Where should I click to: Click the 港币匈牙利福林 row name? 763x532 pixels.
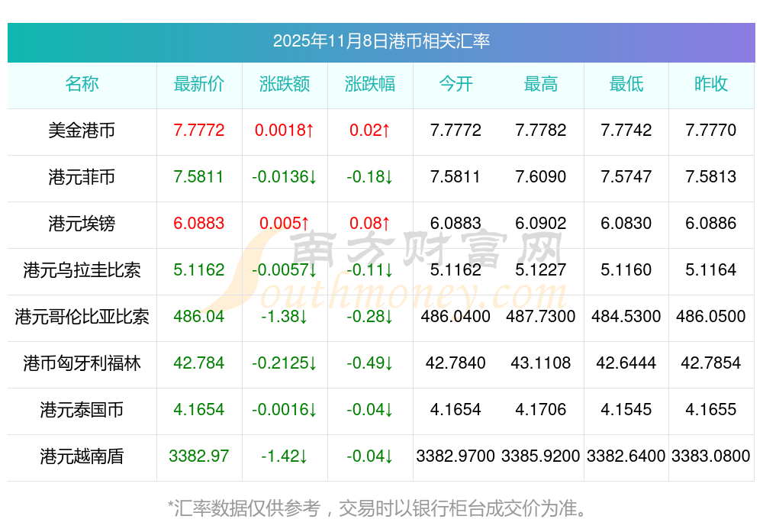click(x=82, y=363)
